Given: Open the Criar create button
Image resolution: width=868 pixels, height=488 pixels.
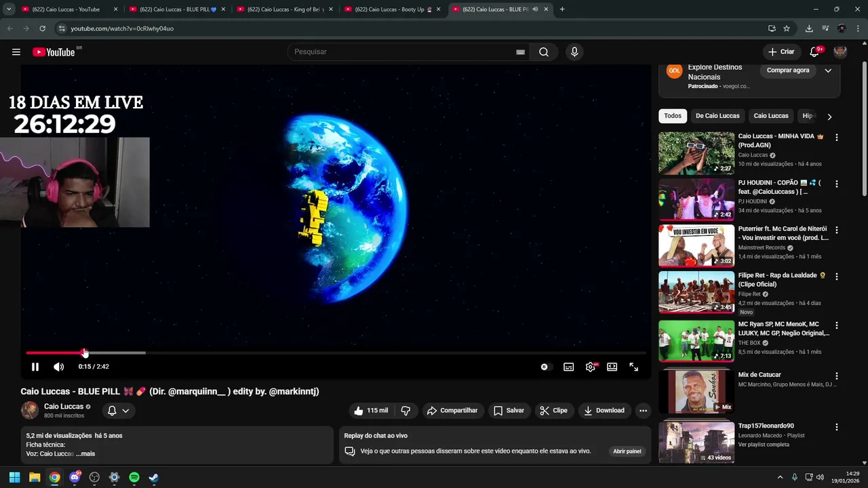Looking at the screenshot, I should tap(781, 52).
